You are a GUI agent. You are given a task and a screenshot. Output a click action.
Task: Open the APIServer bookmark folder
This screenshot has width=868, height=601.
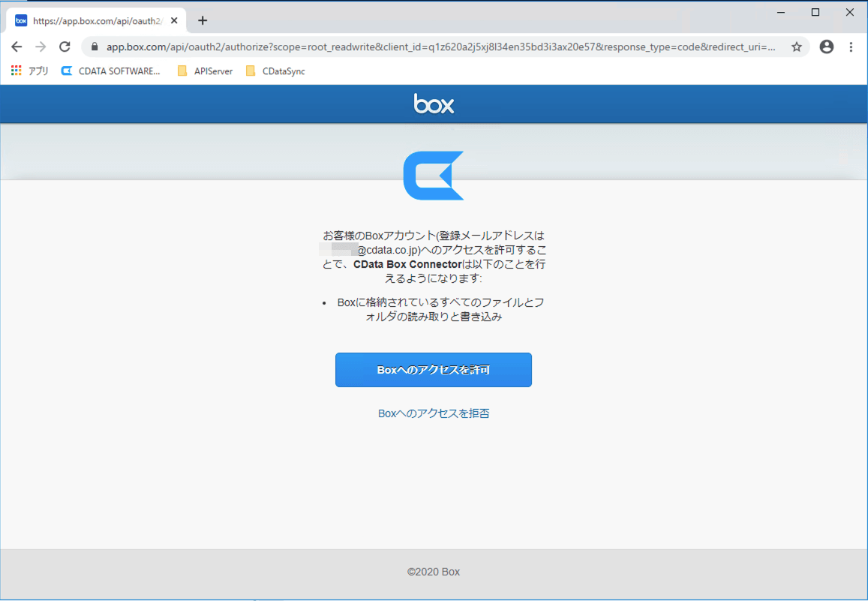click(x=205, y=71)
